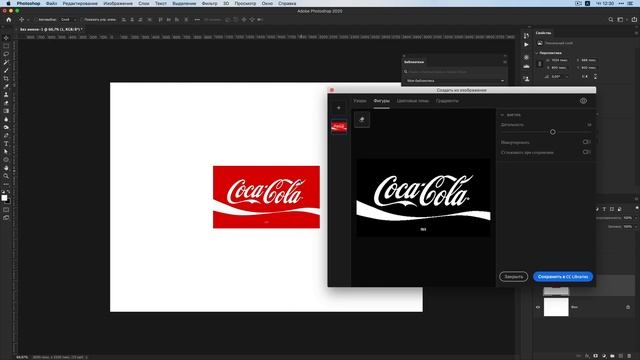Open the History panel icon
This screenshot has width=640, height=360.
point(526,36)
